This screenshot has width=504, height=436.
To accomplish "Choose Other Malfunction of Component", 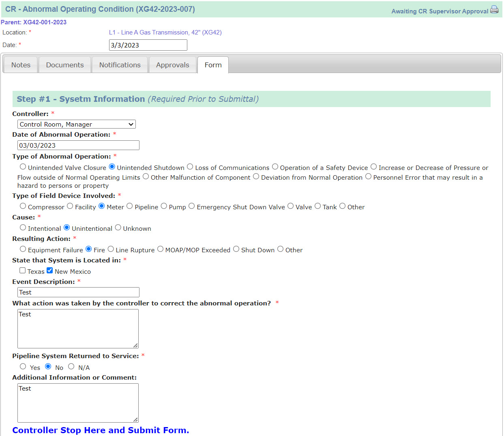I will [146, 176].
